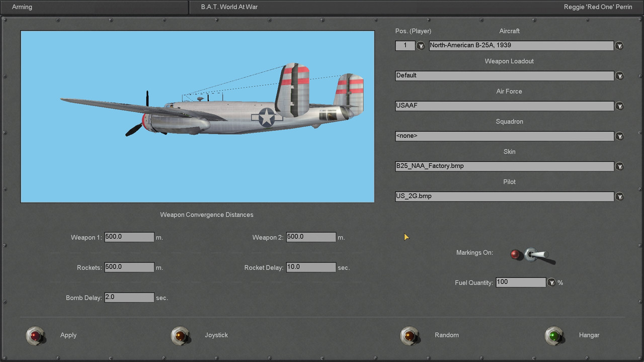Click the Default weapon loadout field

pyautogui.click(x=505, y=75)
